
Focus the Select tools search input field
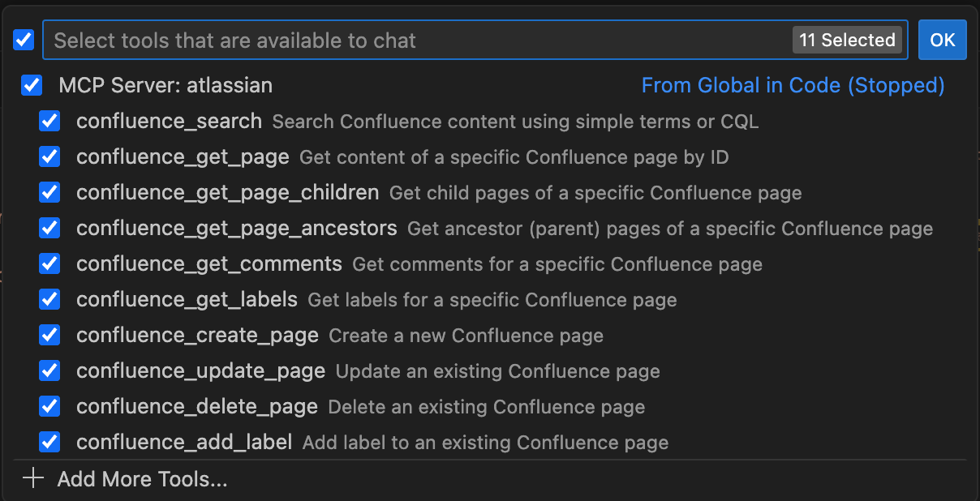[x=406, y=40]
